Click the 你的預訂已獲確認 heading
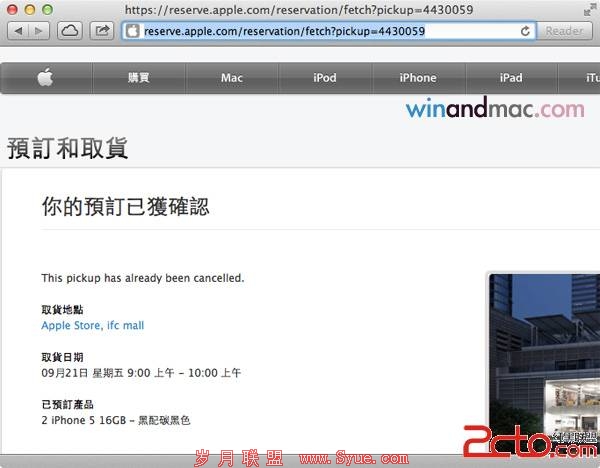Screen dimensions: 600x468 point(126,207)
